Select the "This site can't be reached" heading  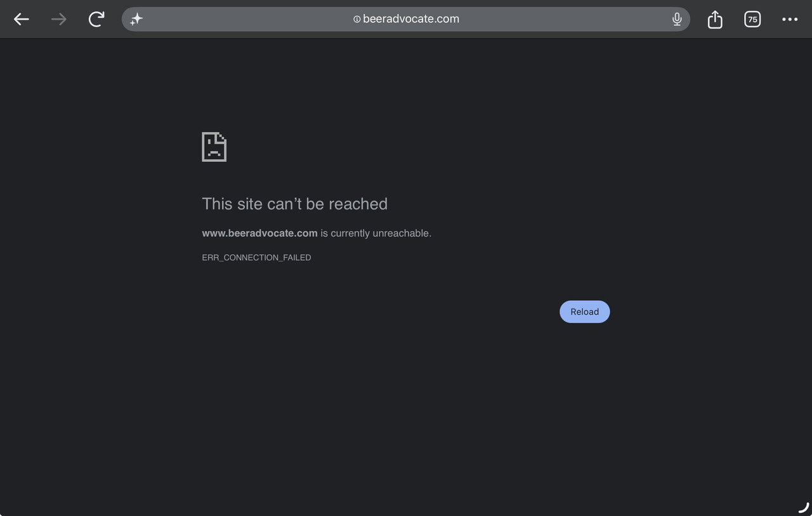tap(294, 204)
